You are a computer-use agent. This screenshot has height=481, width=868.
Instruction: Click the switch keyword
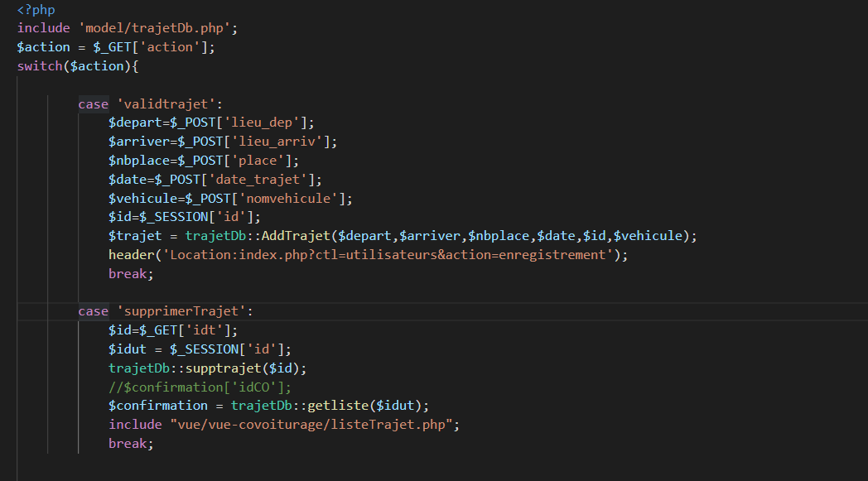[39, 66]
